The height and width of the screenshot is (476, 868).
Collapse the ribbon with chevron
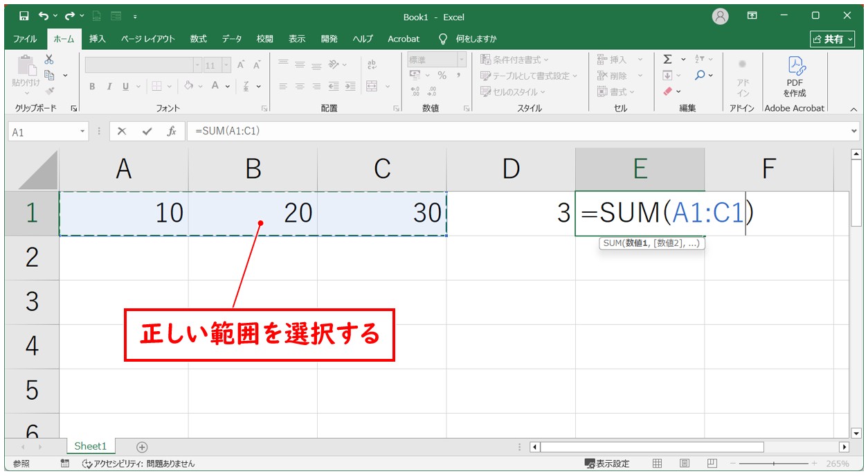pyautogui.click(x=853, y=109)
